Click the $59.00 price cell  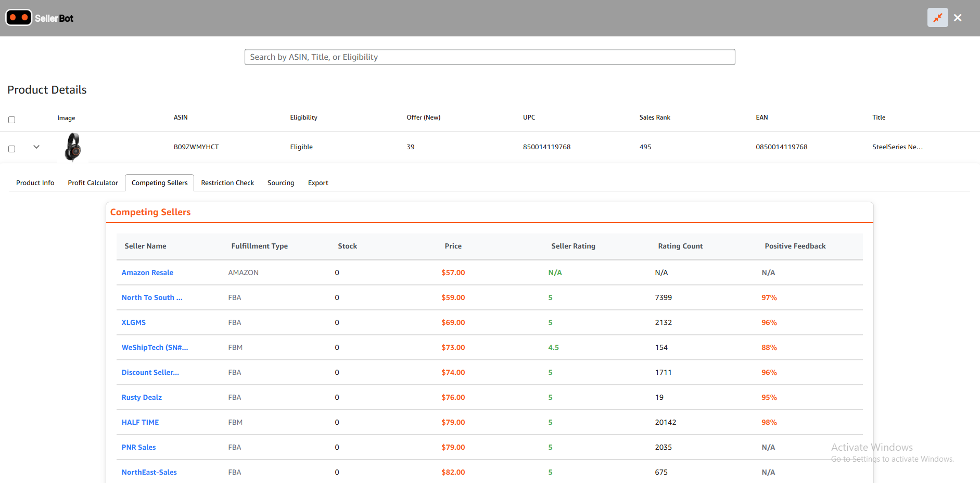pos(453,297)
